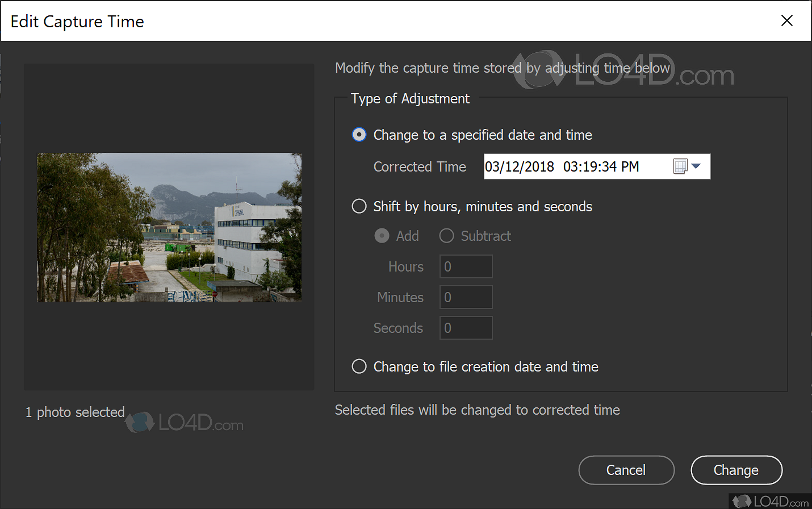Select 'Change to file creation date and time'
This screenshot has width=812, height=509.
pyautogui.click(x=359, y=366)
